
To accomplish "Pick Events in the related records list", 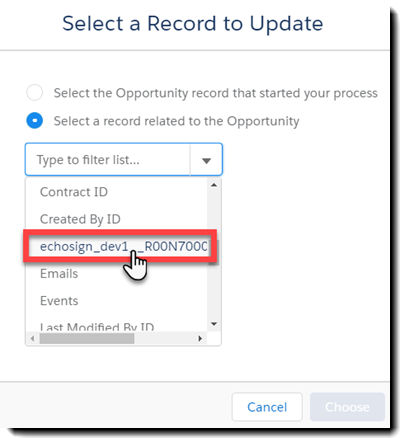I will pos(59,301).
